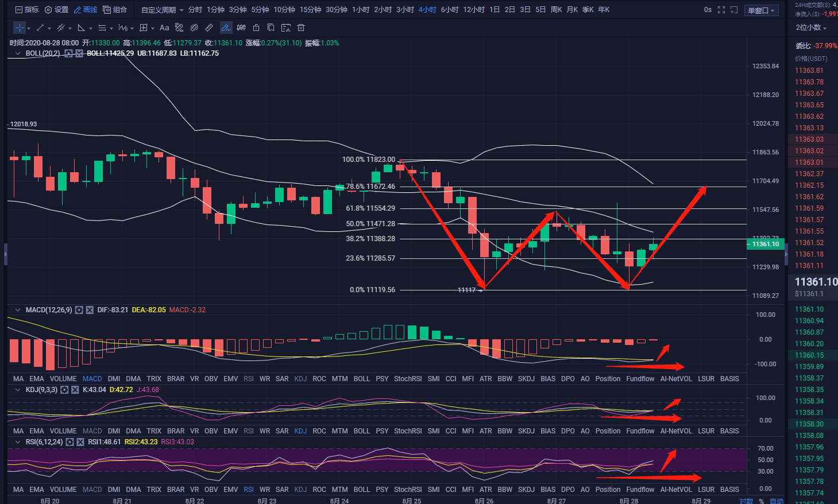Viewport: 838px width, 504px height.
Task: Toggle the highlighted continuous drawing pen
Action: [226, 28]
